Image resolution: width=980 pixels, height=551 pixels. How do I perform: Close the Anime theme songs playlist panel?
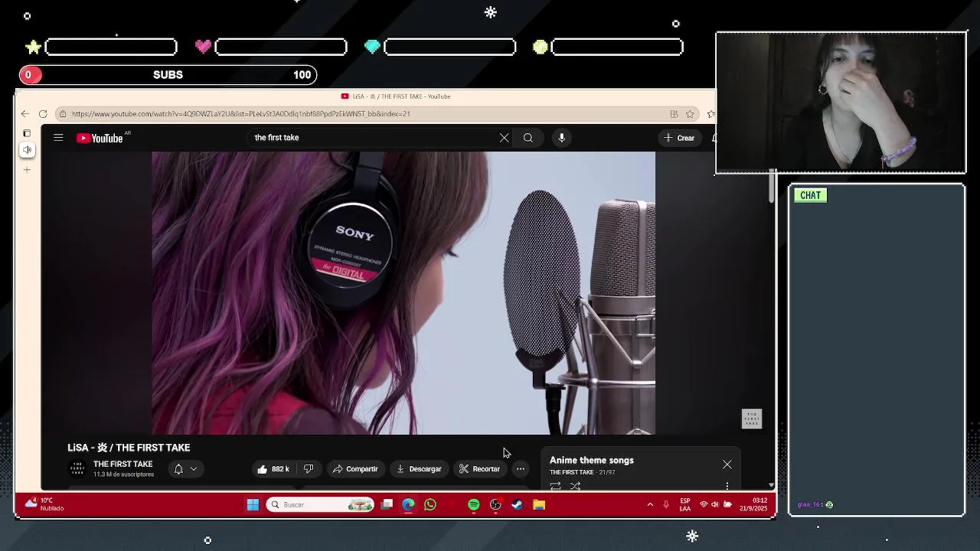pos(727,465)
